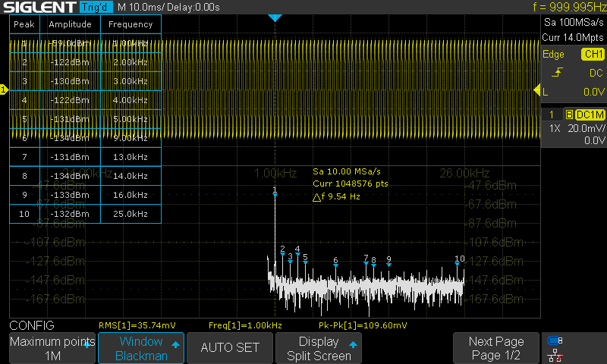
Task: Click the Sa 100MSa/s sample rate readout
Action: pyautogui.click(x=574, y=23)
